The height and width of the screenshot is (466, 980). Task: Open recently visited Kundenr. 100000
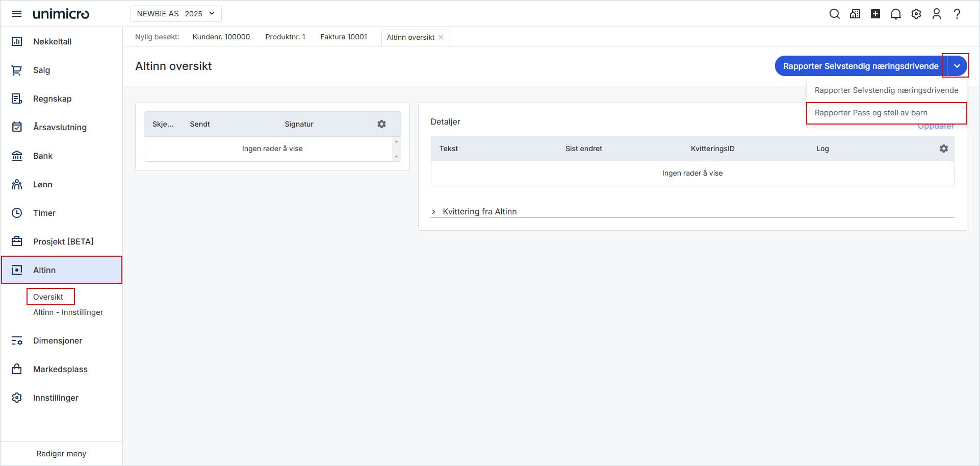(221, 37)
